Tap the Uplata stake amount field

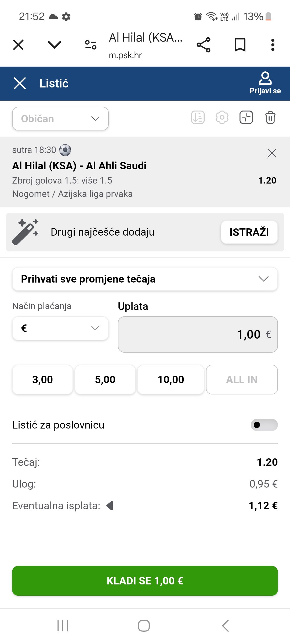coord(198,334)
